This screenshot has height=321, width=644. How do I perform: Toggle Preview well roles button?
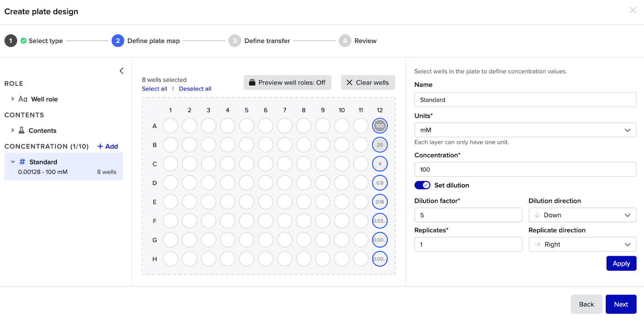tap(287, 82)
